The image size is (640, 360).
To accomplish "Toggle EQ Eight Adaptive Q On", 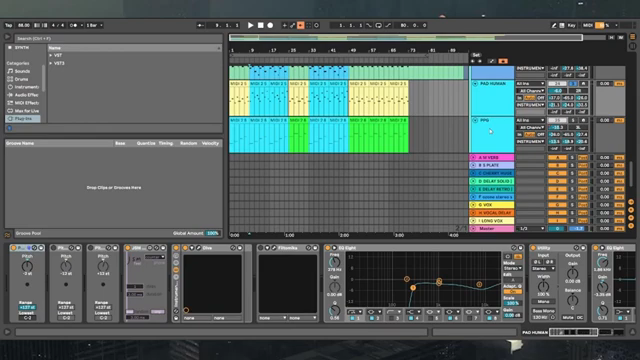I will 513,292.
